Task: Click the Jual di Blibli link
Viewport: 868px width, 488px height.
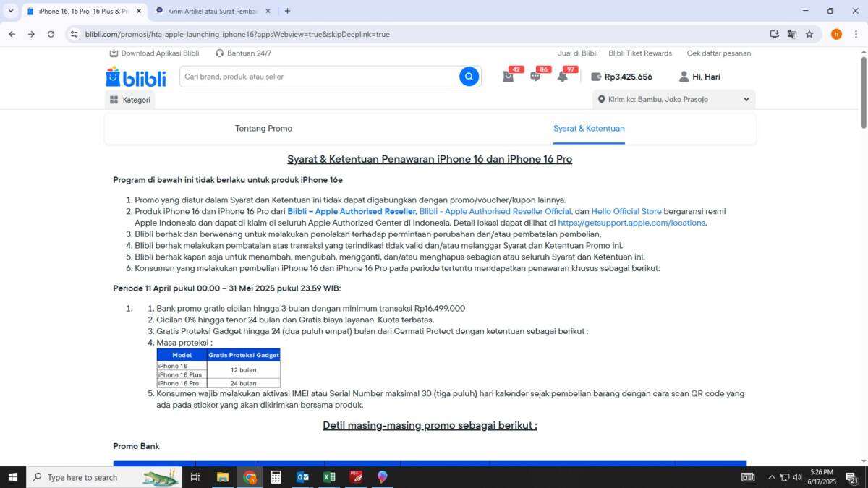Action: point(577,53)
